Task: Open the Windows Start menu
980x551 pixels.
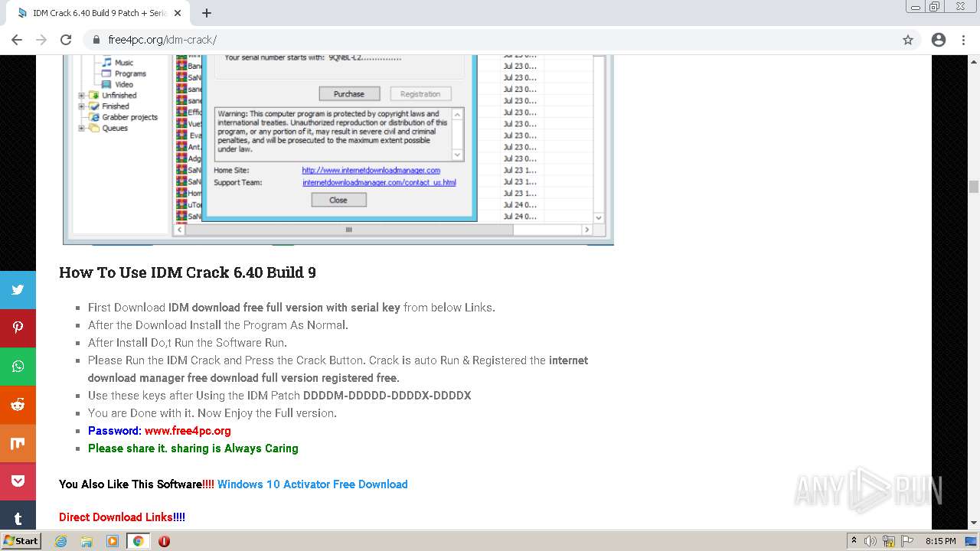Action: tap(21, 541)
